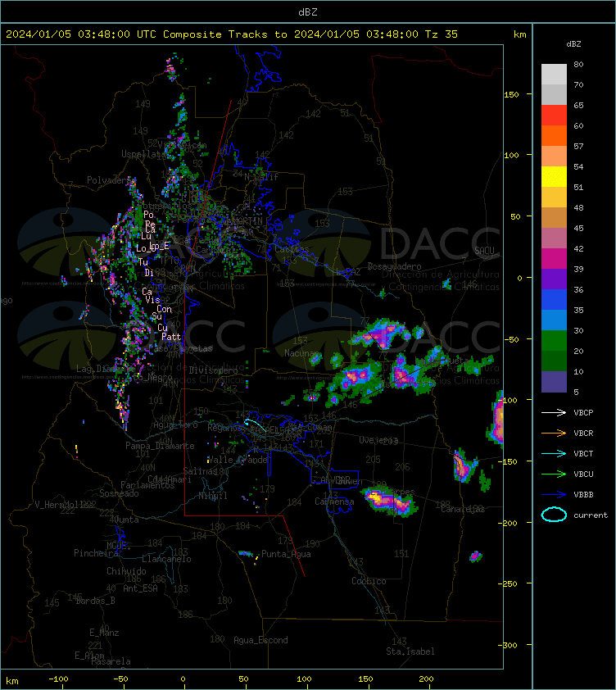Click the 'VBCR' legend label
This screenshot has height=690, width=616.
[x=583, y=434]
